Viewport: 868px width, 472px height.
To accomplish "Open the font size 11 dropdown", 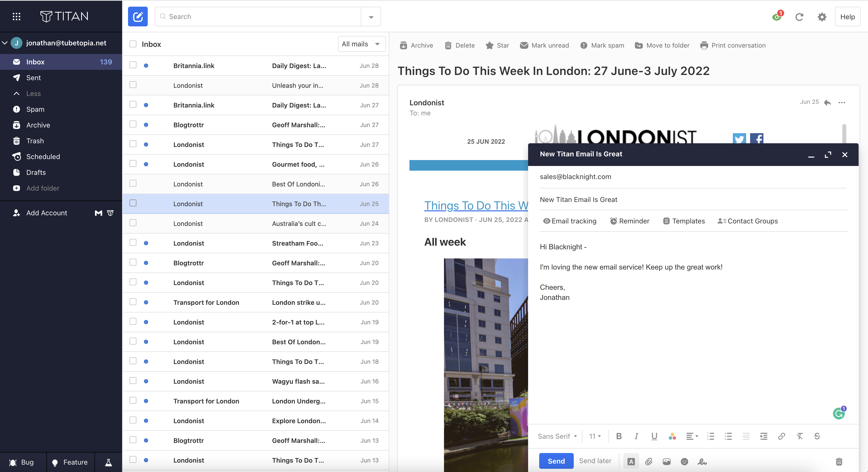I will coord(595,436).
